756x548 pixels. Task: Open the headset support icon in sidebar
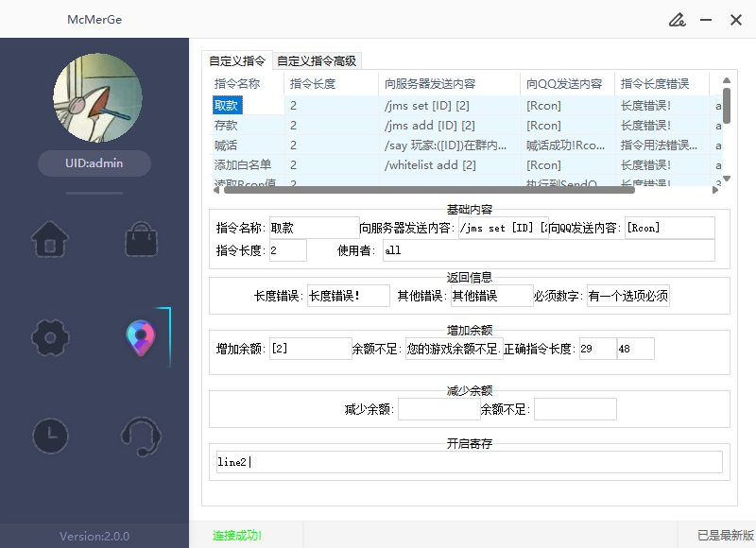[141, 437]
